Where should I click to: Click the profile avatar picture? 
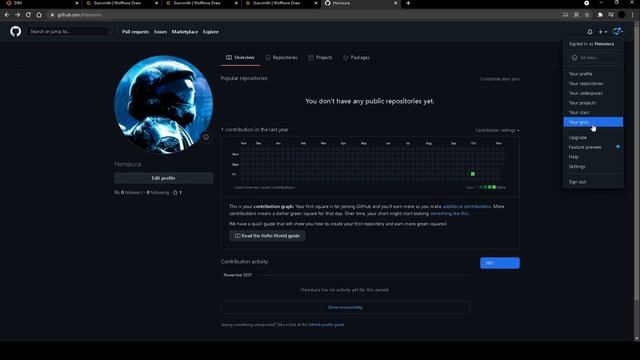click(163, 104)
